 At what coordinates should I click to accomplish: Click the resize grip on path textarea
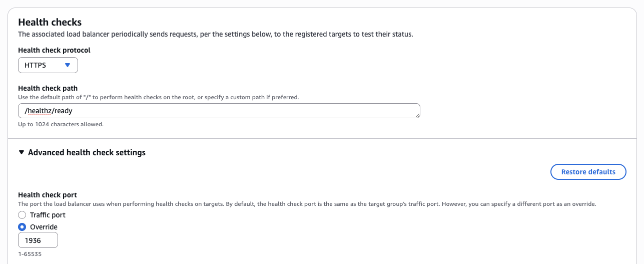coord(417,116)
